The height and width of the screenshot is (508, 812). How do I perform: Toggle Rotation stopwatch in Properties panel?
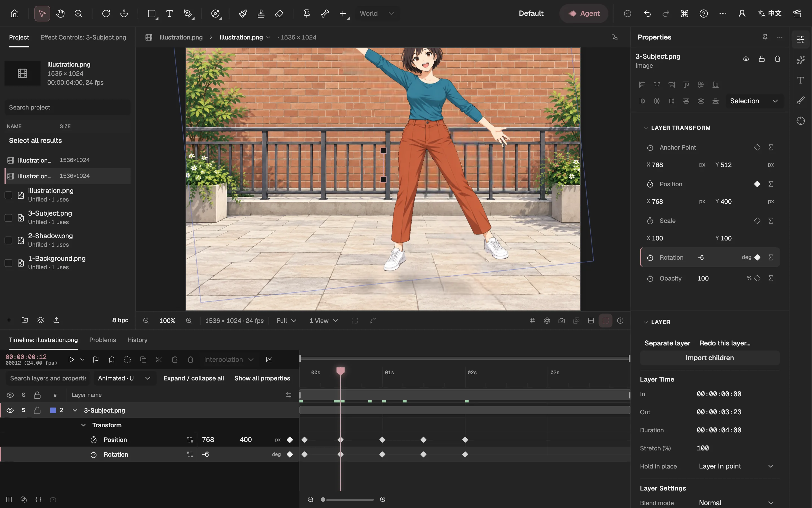[x=650, y=258]
